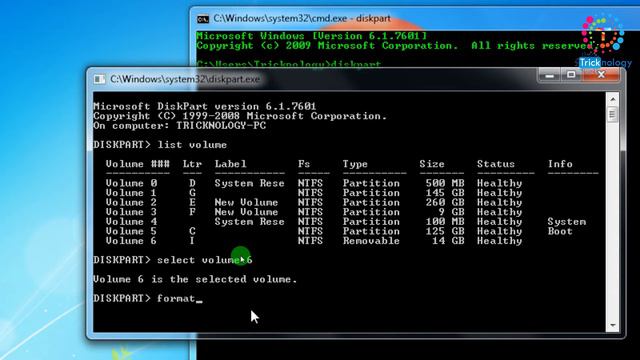This screenshot has width=640, height=360.
Task: Click 'On computer: TRICKNOLOGY-PC' line
Action: point(180,126)
